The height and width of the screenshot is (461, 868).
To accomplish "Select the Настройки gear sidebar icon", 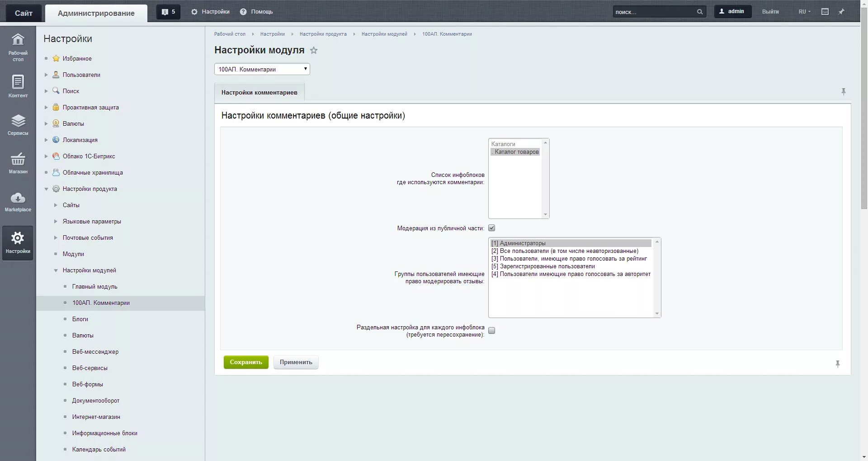I will click(18, 243).
